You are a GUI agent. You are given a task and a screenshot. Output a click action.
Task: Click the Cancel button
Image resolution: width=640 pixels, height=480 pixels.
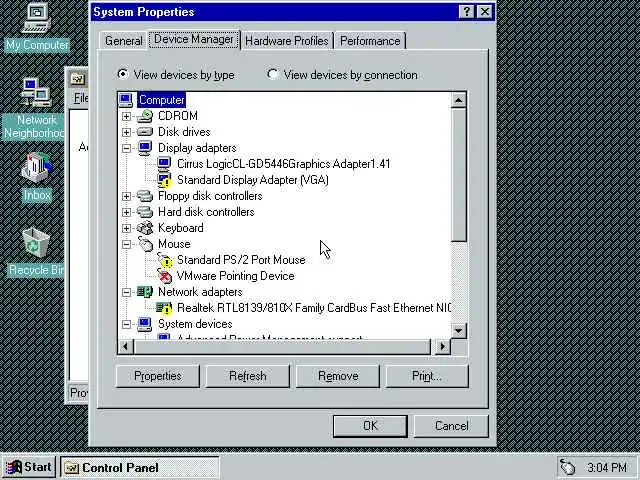(451, 426)
